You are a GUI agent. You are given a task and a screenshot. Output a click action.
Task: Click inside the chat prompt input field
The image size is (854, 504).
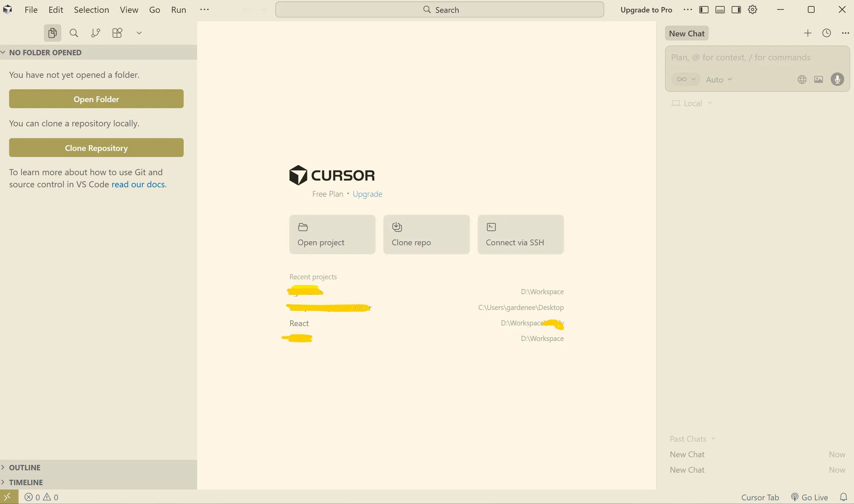pyautogui.click(x=740, y=57)
